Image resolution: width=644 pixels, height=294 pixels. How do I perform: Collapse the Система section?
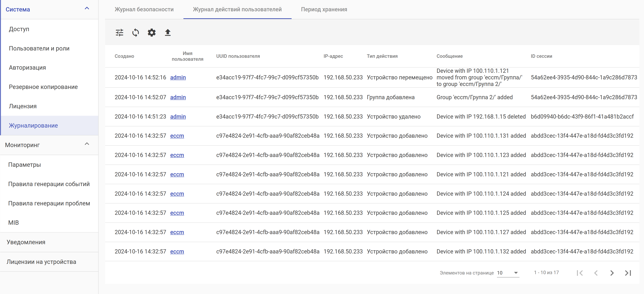pyautogui.click(x=87, y=9)
